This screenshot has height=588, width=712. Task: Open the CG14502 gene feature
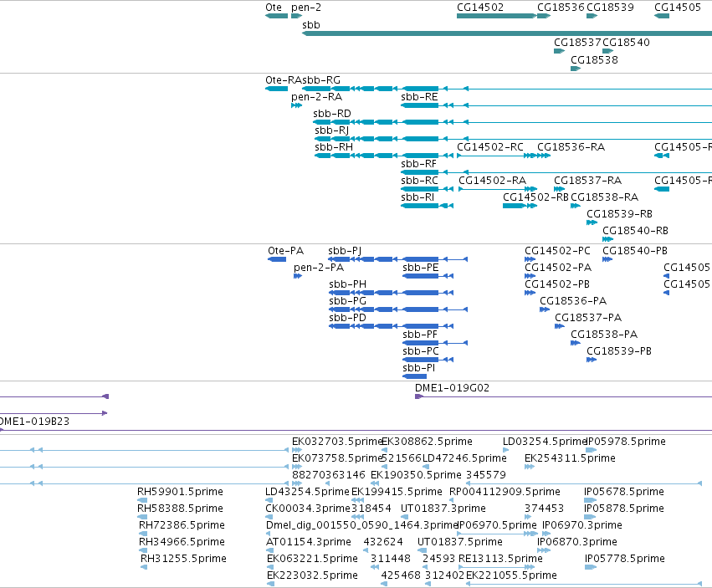pos(497,16)
